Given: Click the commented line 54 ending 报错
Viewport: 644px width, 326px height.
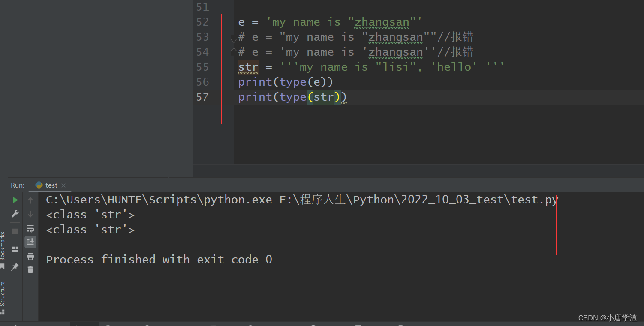Looking at the screenshot, I should 356,52.
